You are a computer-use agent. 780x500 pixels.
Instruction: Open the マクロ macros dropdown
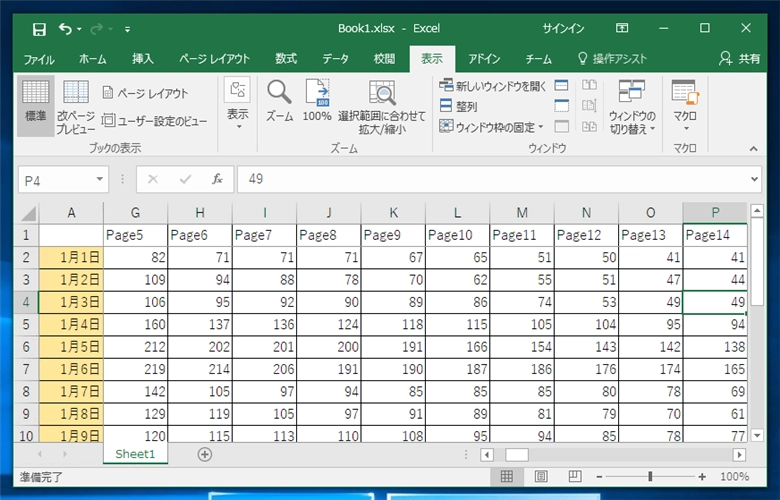click(x=685, y=106)
